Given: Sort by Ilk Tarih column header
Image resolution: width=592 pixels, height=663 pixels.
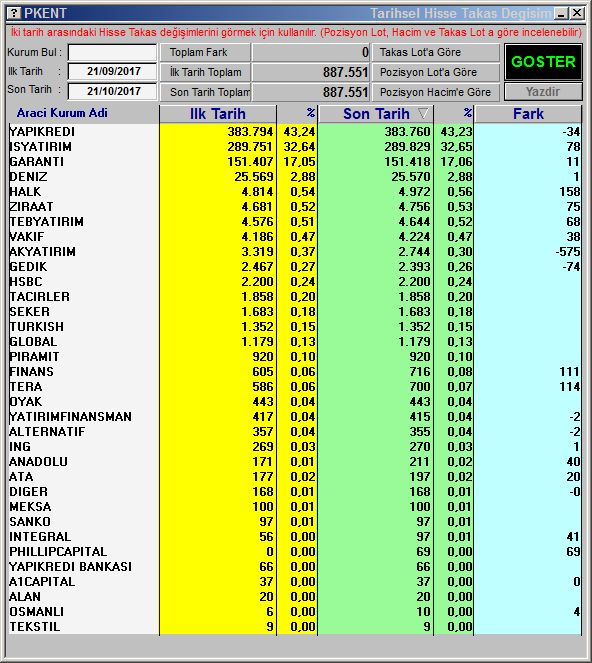Looking at the screenshot, I should coord(218,114).
